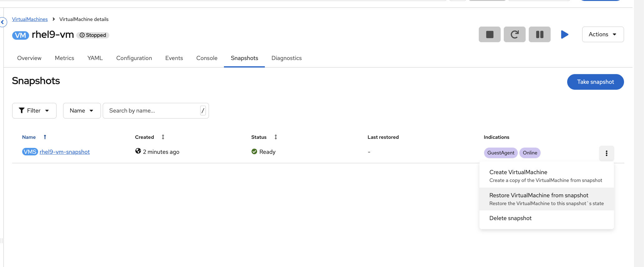Click the Ready status text
This screenshot has height=267, width=644.
(x=267, y=152)
